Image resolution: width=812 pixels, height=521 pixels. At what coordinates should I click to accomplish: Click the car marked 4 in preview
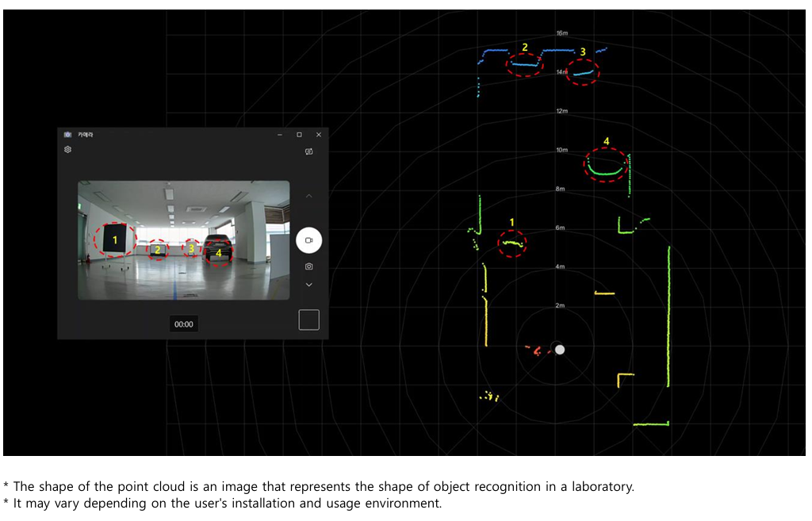tap(218, 247)
